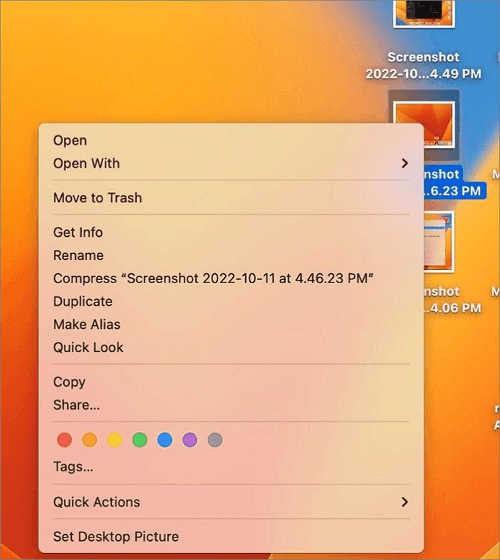Select Rename in the context menu
Viewport: 500px width, 560px height.
[x=231, y=255]
